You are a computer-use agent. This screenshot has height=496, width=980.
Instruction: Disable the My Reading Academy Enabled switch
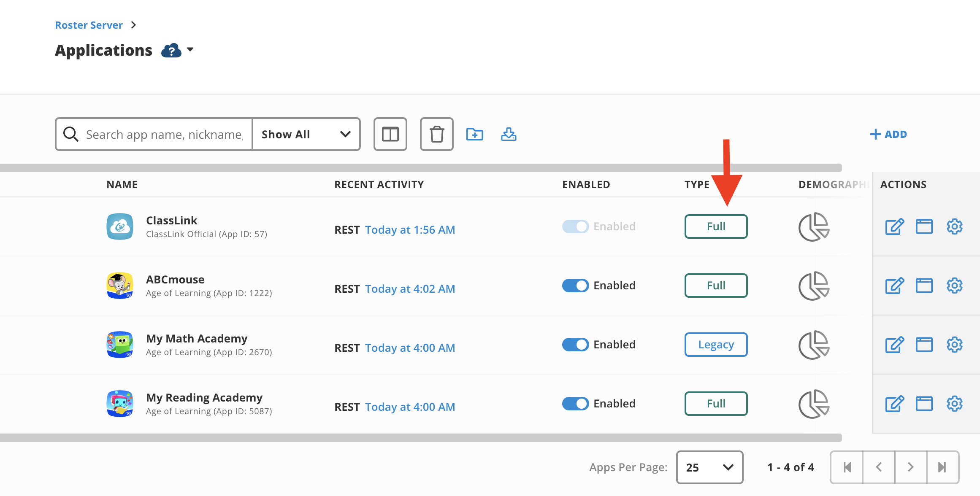click(x=575, y=404)
